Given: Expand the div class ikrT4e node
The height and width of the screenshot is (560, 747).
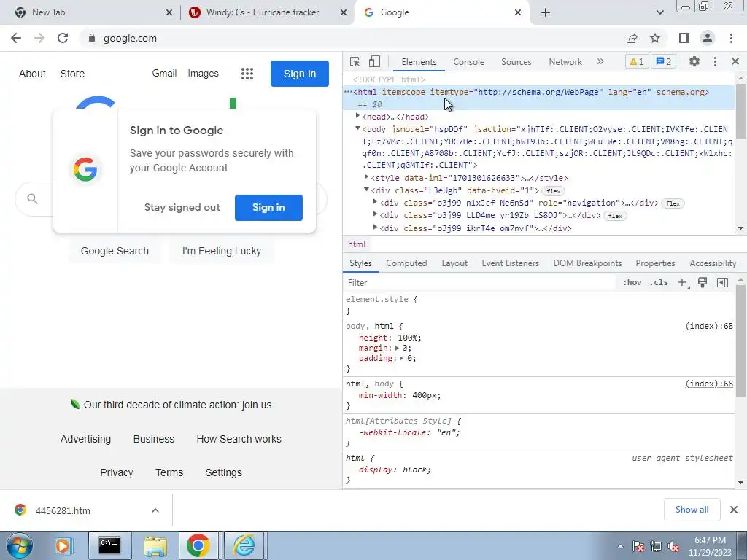Looking at the screenshot, I should click(x=375, y=227).
